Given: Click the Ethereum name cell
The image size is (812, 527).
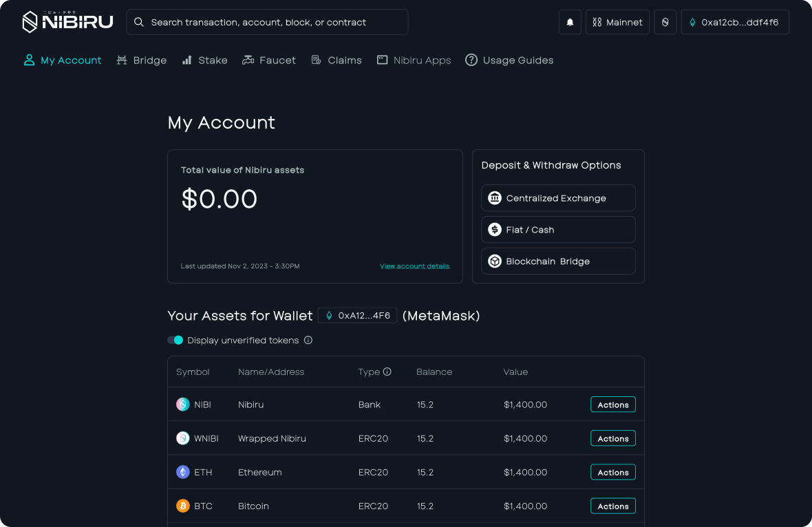Looking at the screenshot, I should point(260,472).
